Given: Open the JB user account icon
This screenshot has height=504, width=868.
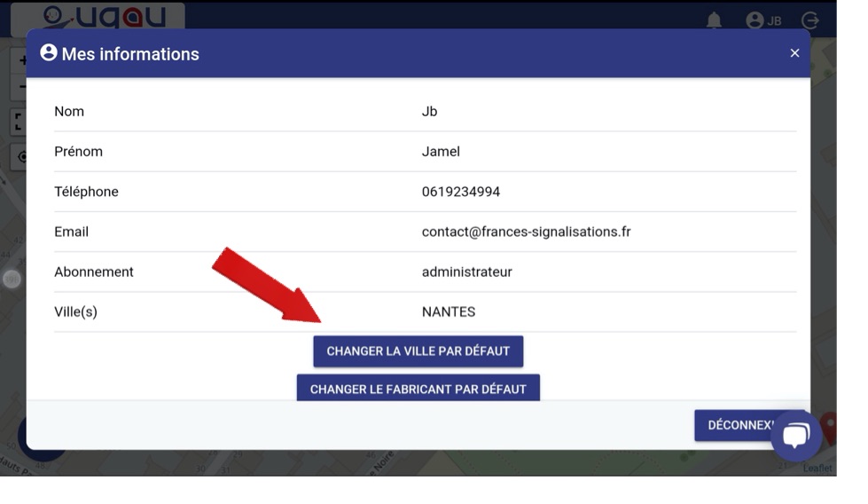Looking at the screenshot, I should [x=763, y=20].
